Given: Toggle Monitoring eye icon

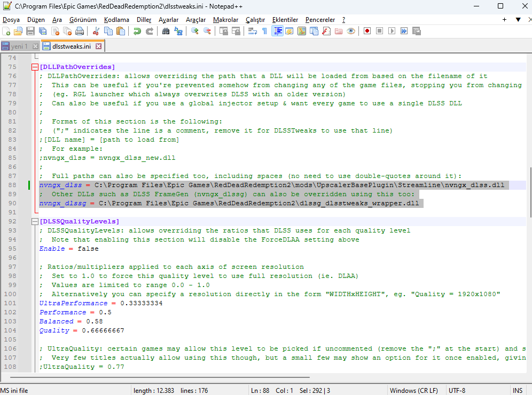Looking at the screenshot, I should pos(351,31).
